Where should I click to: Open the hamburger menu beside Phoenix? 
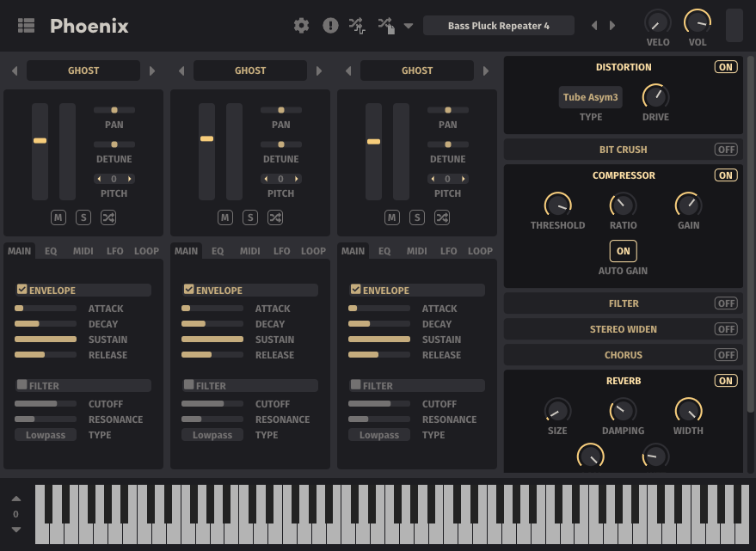pos(26,26)
